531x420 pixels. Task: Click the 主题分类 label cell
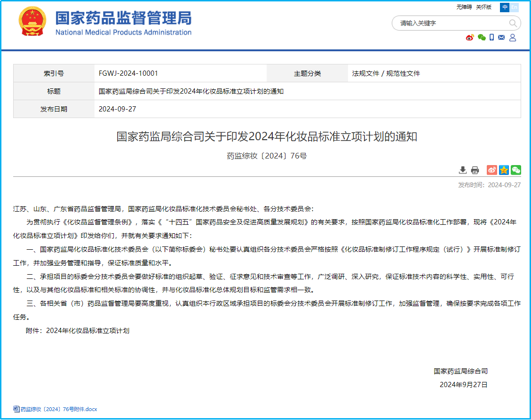tap(307, 73)
